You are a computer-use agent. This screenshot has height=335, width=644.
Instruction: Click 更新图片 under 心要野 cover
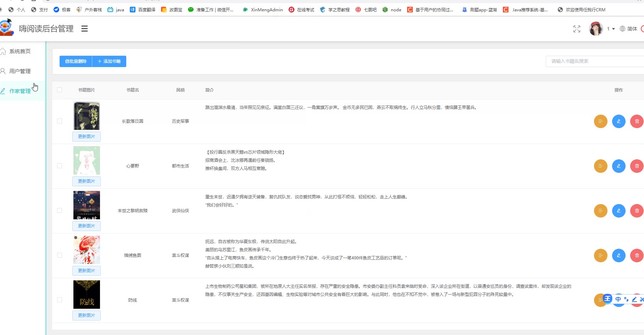click(x=87, y=181)
